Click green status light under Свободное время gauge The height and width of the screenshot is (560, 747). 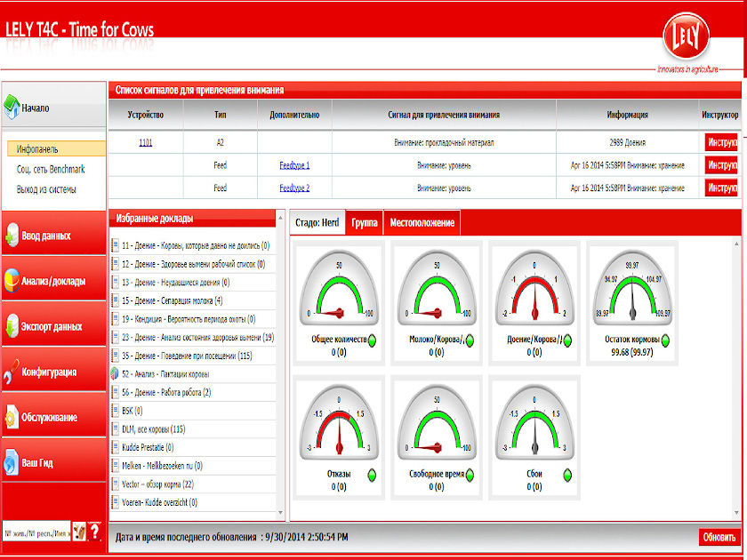(x=470, y=475)
